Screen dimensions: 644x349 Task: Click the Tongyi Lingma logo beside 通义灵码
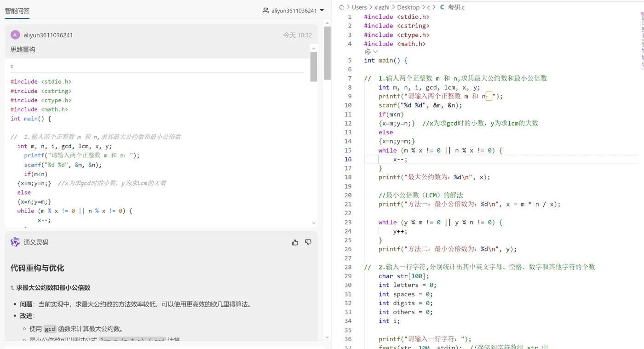tap(15, 242)
